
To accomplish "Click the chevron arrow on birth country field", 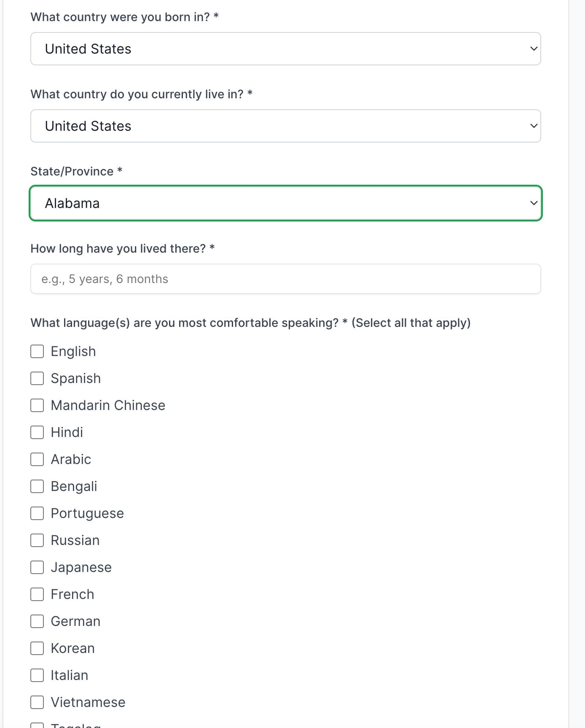I will tap(534, 49).
